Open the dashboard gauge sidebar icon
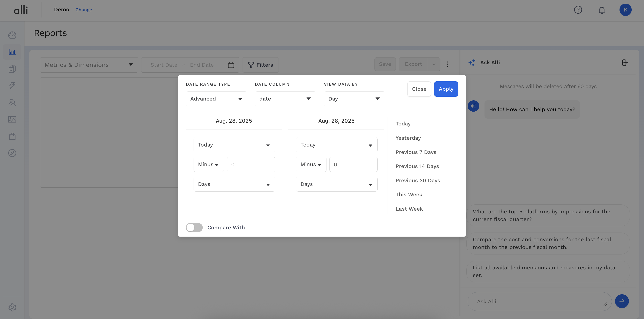This screenshot has height=319, width=644. click(12, 35)
